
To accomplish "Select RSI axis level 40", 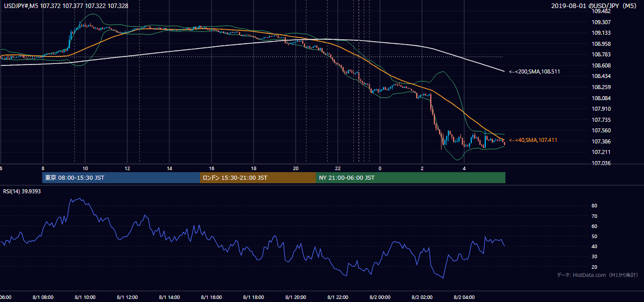I will pyautogui.click(x=594, y=246).
